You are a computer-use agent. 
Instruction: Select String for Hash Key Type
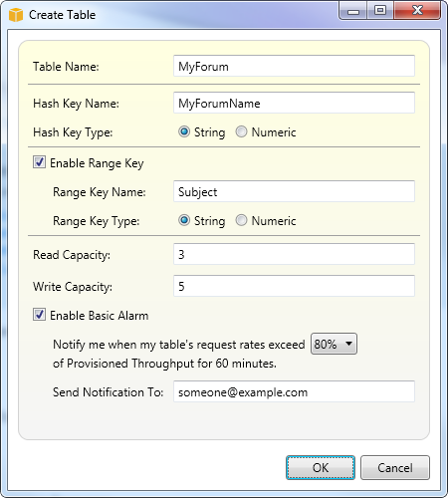point(184,131)
